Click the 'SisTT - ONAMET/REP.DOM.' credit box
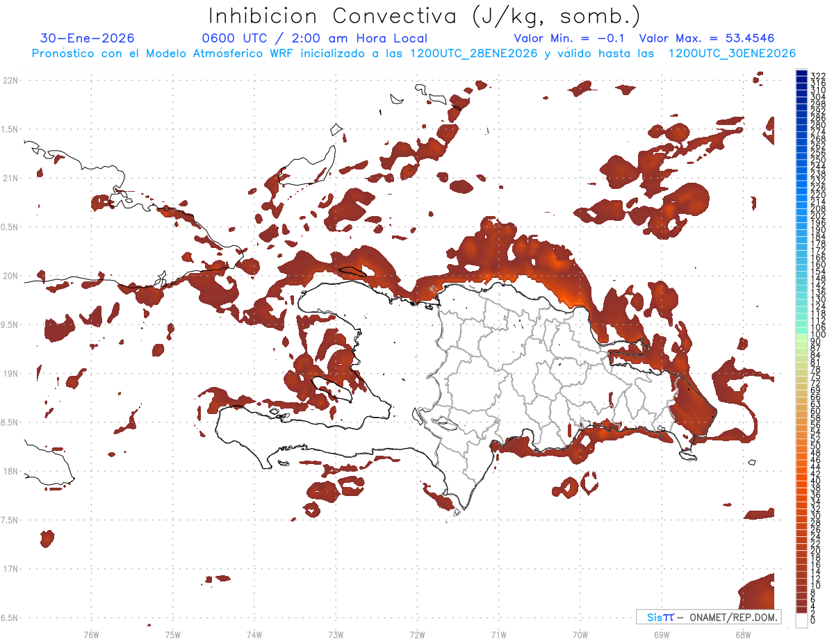Screen dimensions: 834x644 coord(708,617)
